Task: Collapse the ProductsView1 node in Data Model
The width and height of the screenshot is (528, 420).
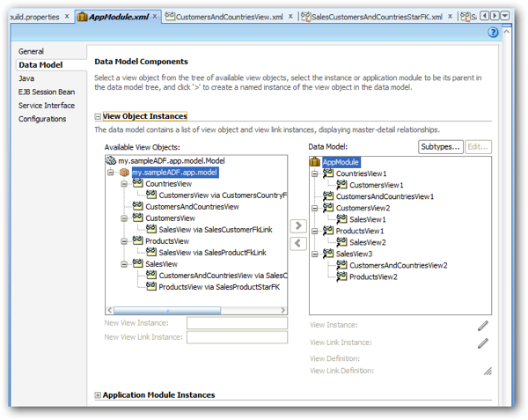Action: (x=314, y=231)
